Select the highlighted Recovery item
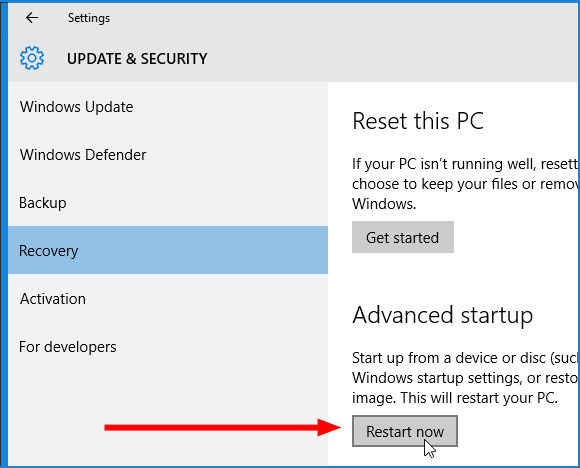 [x=168, y=250]
